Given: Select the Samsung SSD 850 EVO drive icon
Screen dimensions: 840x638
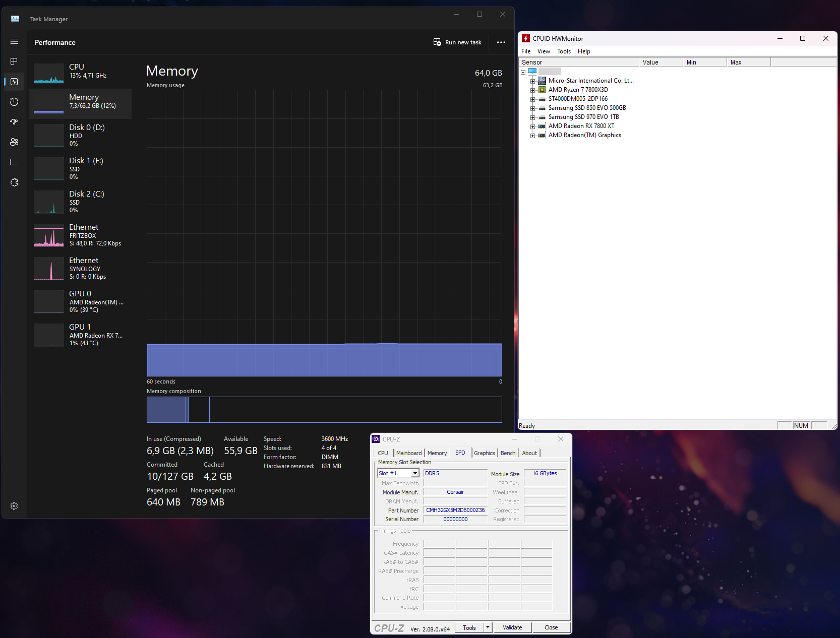Looking at the screenshot, I should (x=542, y=108).
